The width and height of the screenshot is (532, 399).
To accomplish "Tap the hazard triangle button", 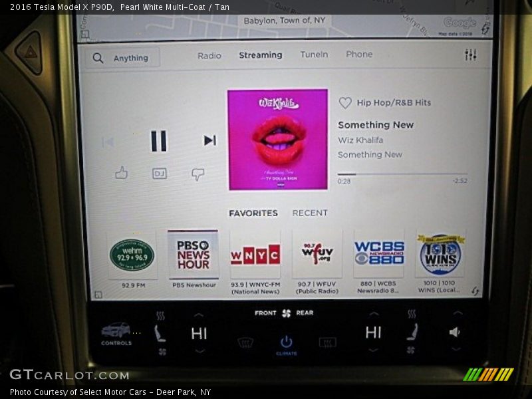I will click(x=31, y=52).
